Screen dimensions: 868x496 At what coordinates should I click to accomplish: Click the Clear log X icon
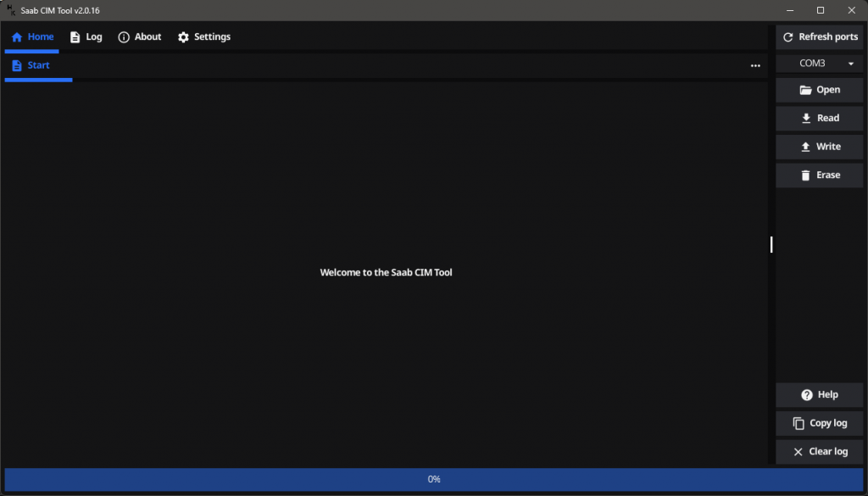pyautogui.click(x=798, y=452)
